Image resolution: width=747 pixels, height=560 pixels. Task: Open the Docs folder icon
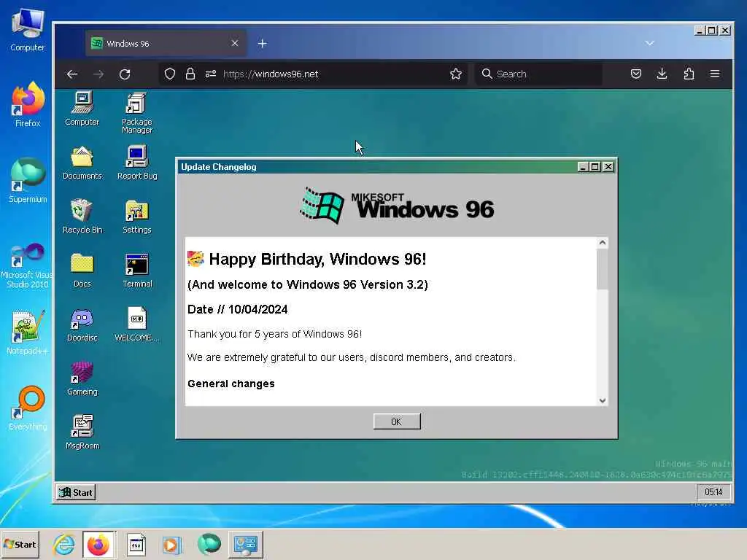click(x=82, y=271)
